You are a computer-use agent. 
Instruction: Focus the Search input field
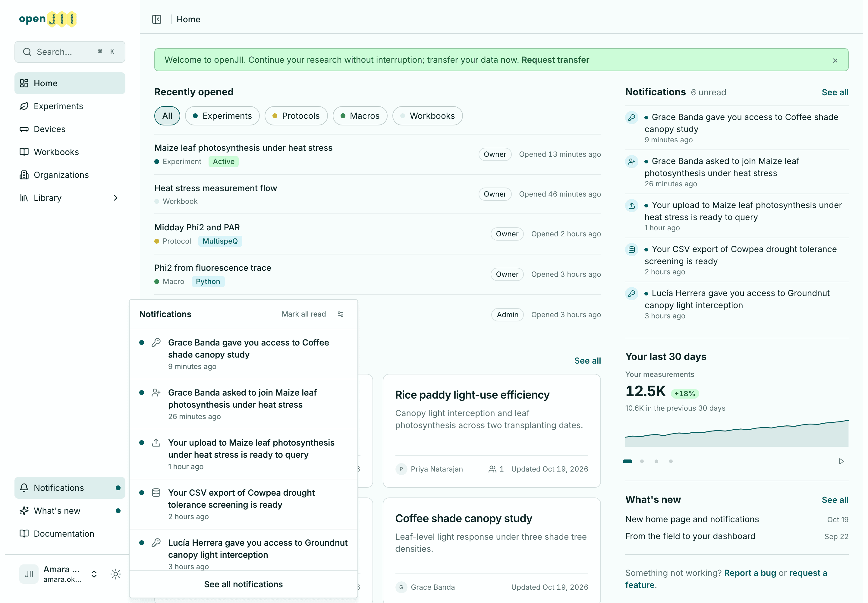(70, 52)
